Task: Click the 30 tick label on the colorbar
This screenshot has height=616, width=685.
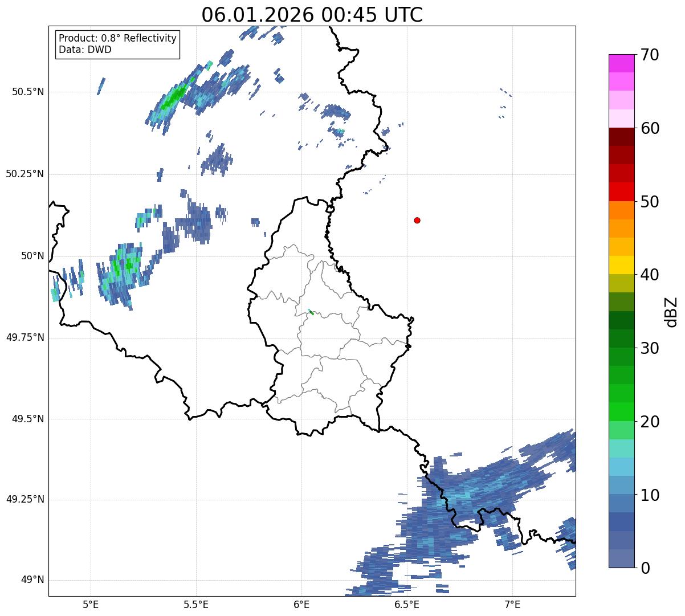Action: (650, 348)
